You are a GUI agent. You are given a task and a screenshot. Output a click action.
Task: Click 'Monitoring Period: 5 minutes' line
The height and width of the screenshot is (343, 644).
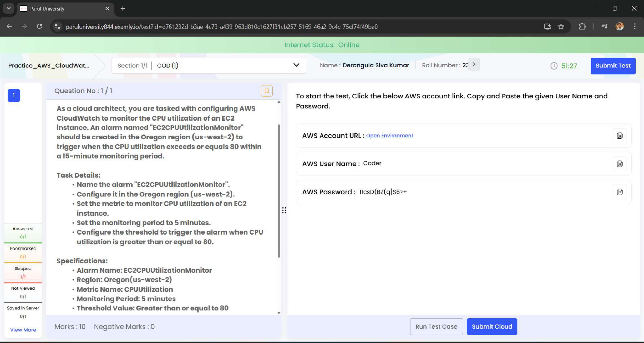[126, 299]
